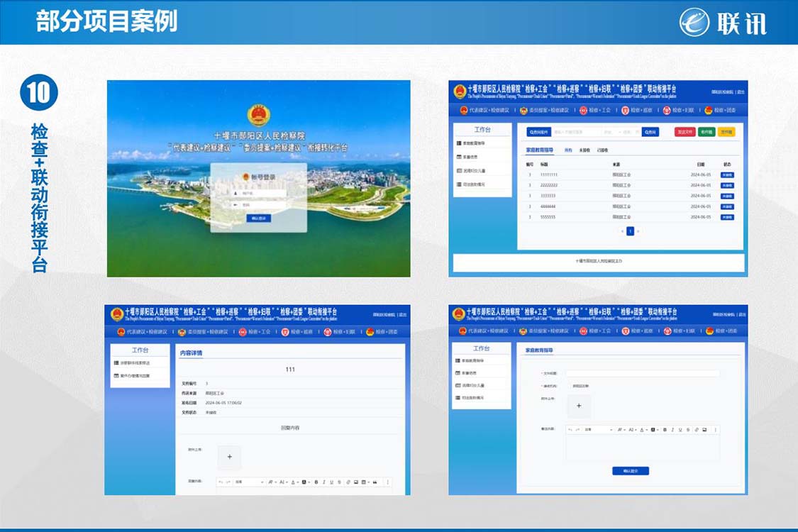The image size is (798, 532).
Task: Select 家庭教育指导 in the list screenshot sidebar
Action: 470,143
